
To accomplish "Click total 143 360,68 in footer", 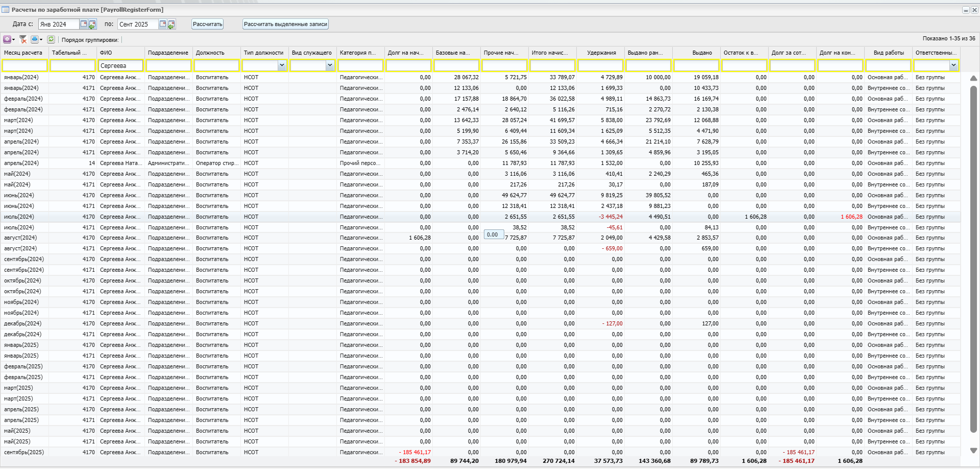I will tap(654, 461).
